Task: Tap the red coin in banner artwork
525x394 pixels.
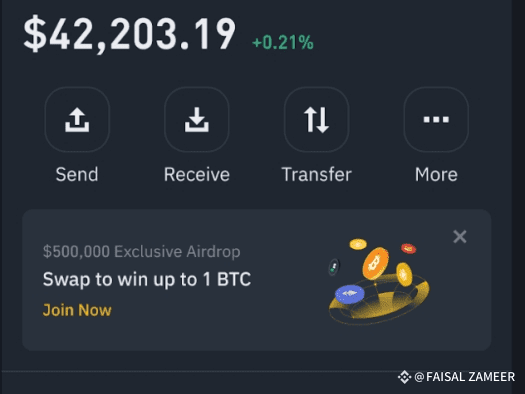Action: pyautogui.click(x=408, y=248)
